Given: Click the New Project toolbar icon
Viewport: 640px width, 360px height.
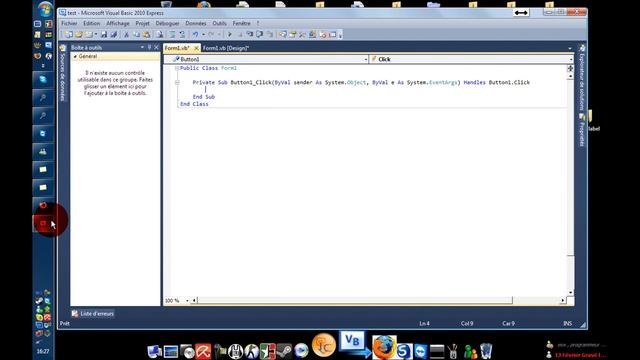Looking at the screenshot, I should (x=69, y=35).
